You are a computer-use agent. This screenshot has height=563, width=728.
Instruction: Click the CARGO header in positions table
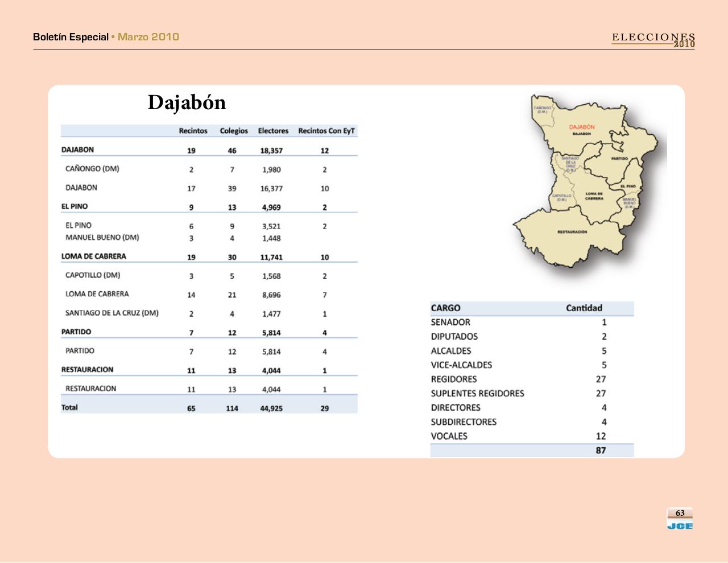tap(445, 308)
